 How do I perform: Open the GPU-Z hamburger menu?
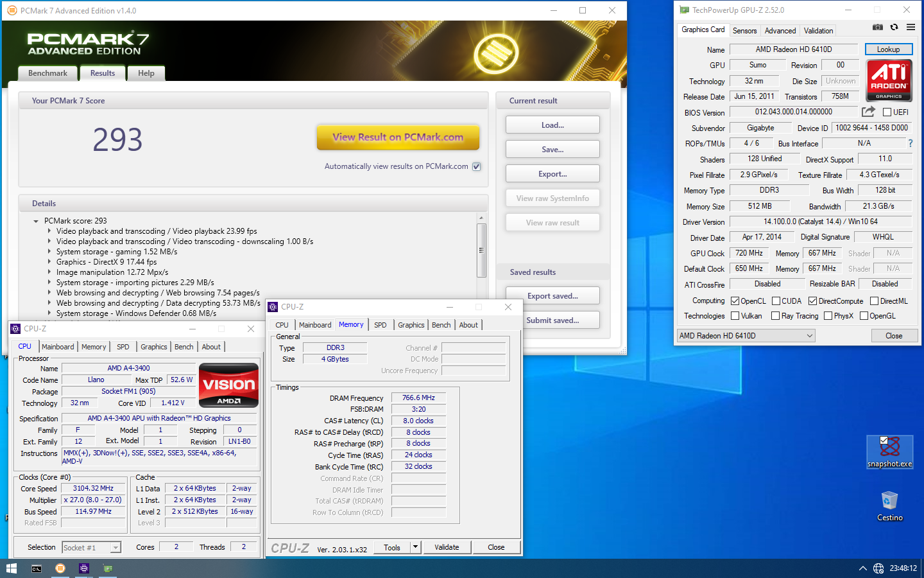coord(911,27)
